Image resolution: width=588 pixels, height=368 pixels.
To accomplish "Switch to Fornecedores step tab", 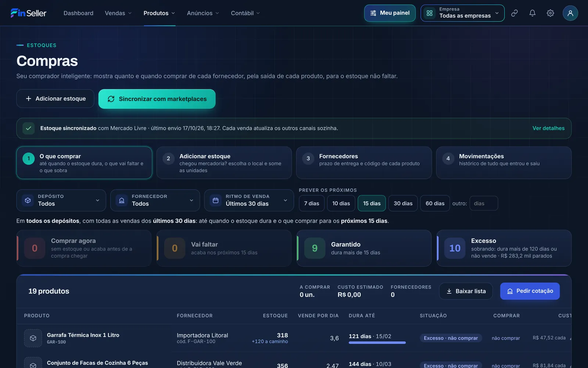I will [364, 163].
